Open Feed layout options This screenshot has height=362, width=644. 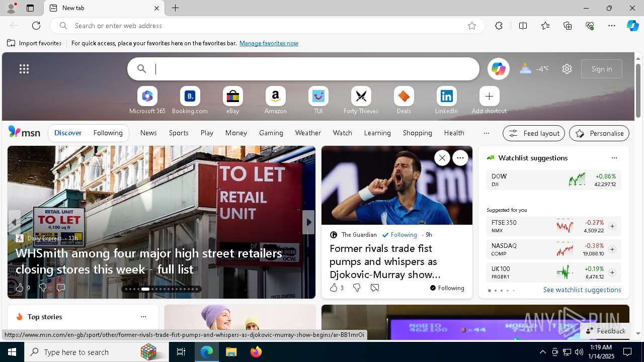[x=534, y=133]
